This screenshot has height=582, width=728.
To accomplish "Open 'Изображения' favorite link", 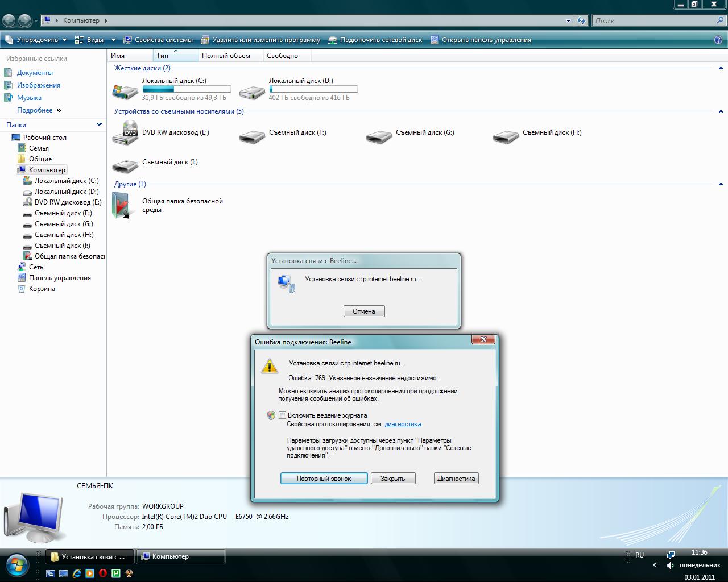I will pos(39,85).
